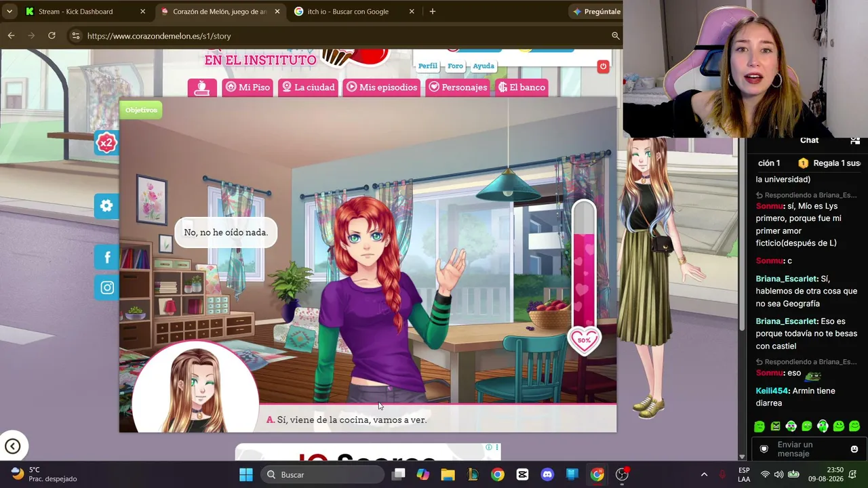
Task: Choose answer A: Sí, viene de la cocina
Action: [347, 420]
